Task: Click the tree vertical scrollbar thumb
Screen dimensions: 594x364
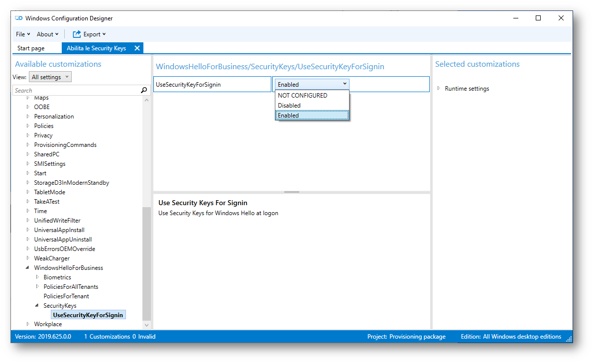Action: coord(146,264)
